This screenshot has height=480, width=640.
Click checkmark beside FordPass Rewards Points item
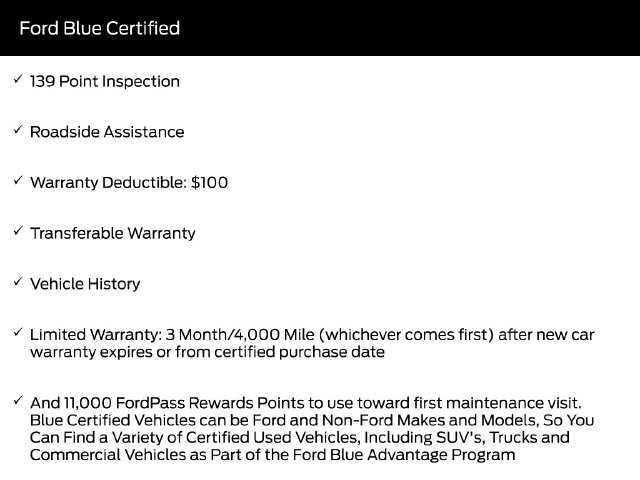pyautogui.click(x=18, y=400)
